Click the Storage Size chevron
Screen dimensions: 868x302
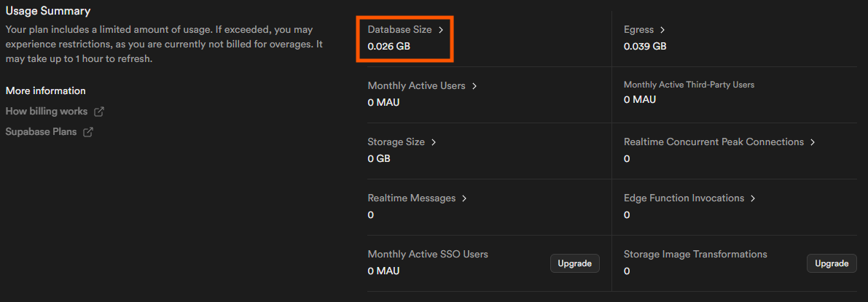pos(434,142)
